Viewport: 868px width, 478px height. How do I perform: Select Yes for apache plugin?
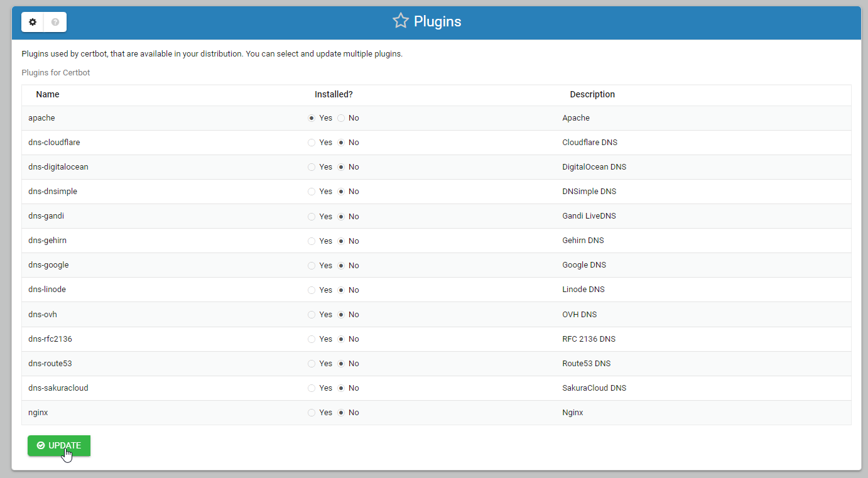pyautogui.click(x=312, y=118)
